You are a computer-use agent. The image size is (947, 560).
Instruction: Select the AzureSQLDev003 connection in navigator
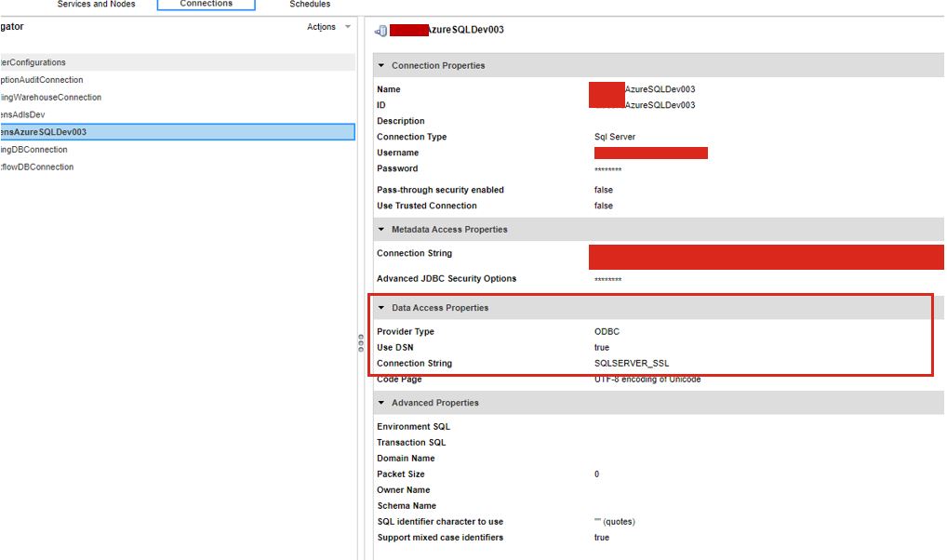(x=177, y=132)
